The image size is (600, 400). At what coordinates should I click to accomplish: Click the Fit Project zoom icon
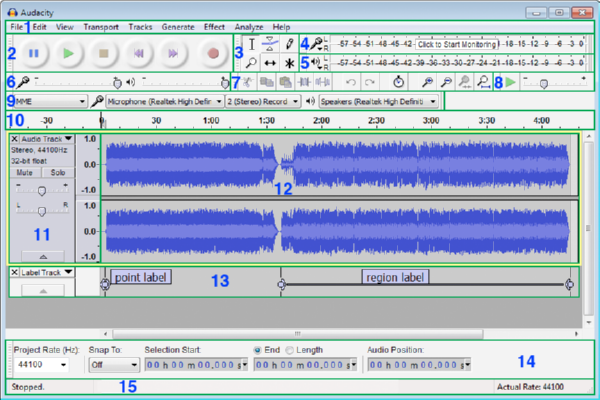483,82
